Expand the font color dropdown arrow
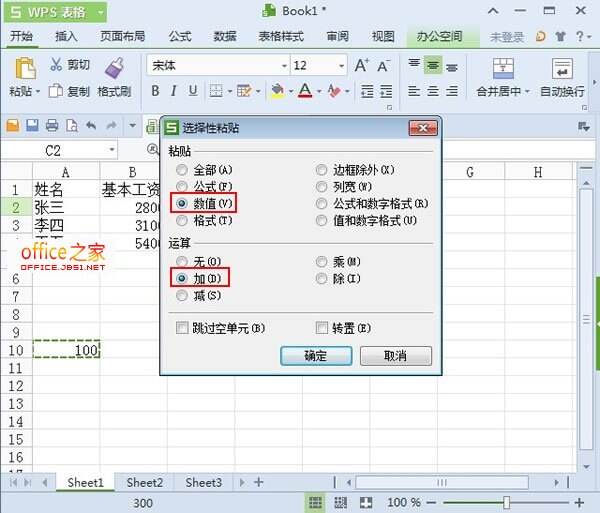Viewport: 600px width, 513px height. [x=319, y=91]
